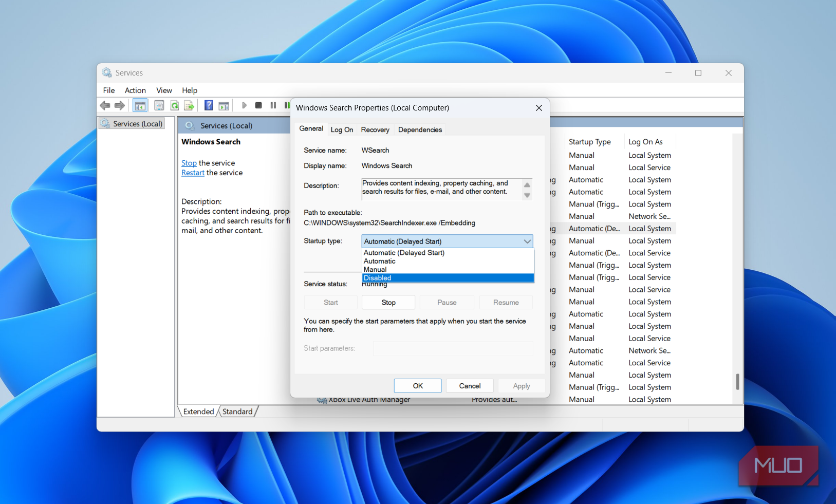Click the Running service status text

[x=375, y=284]
